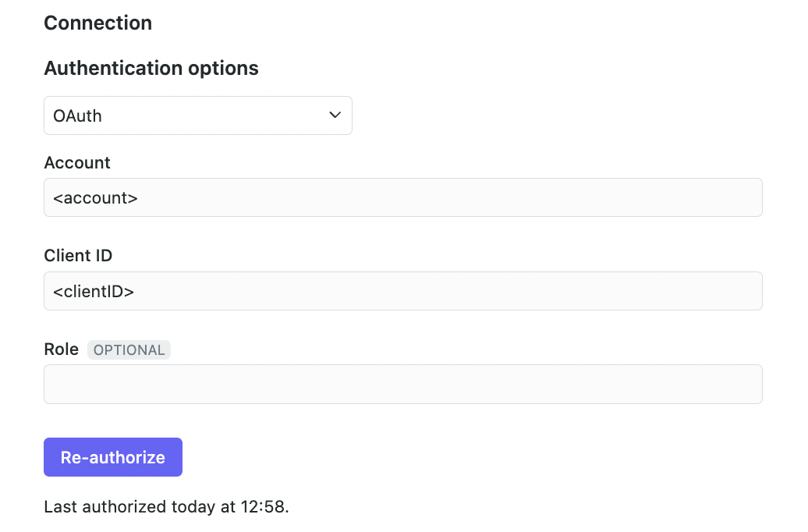Click the <account> placeholder value
The width and height of the screenshot is (808, 532).
coord(95,198)
